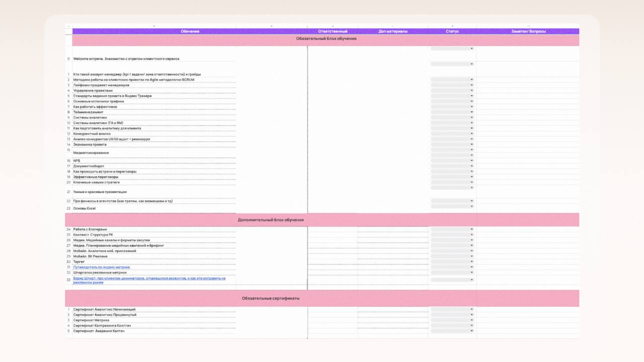
Task: Click the Статус column header
Action: click(452, 32)
